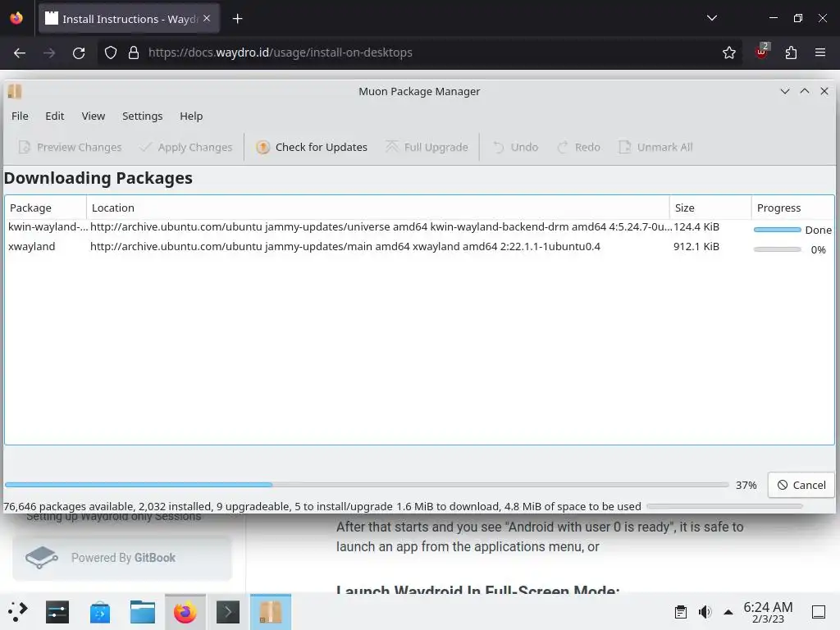The width and height of the screenshot is (840, 630).
Task: Click Preview Changes in Muon toolbar
Action: coord(70,148)
